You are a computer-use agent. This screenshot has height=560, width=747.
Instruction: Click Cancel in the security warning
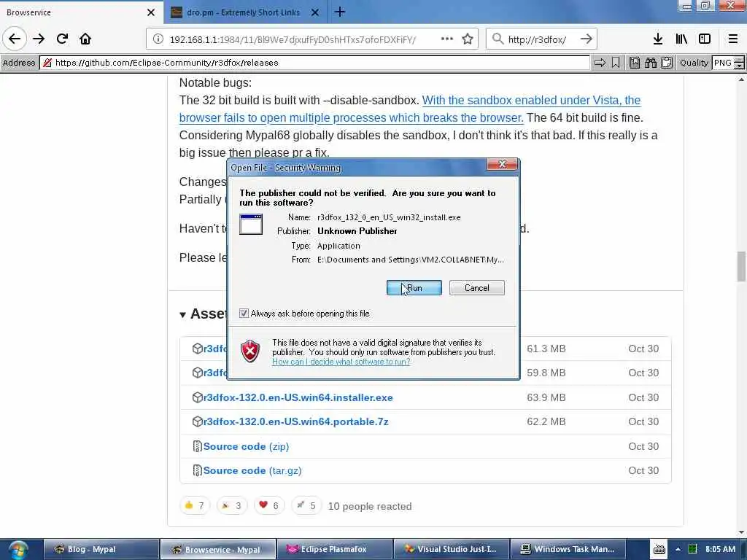coord(477,287)
